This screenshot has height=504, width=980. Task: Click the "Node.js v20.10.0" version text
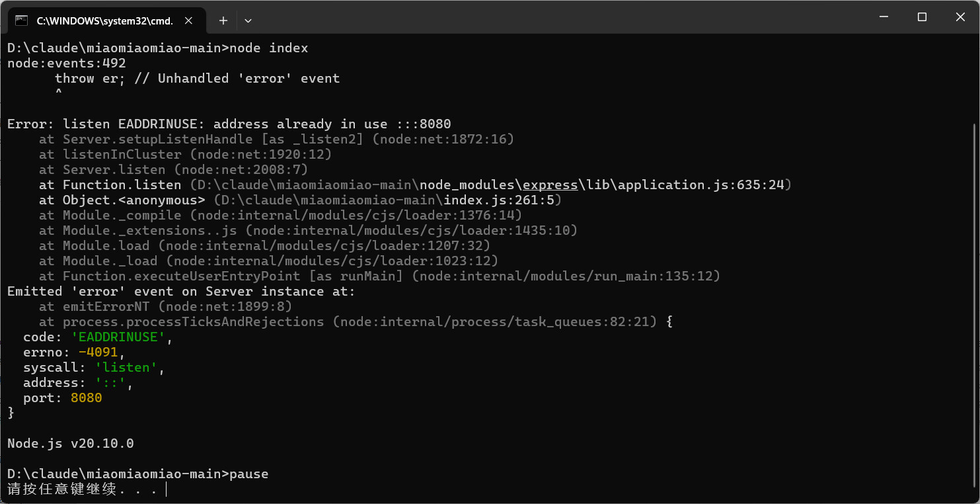(70, 443)
